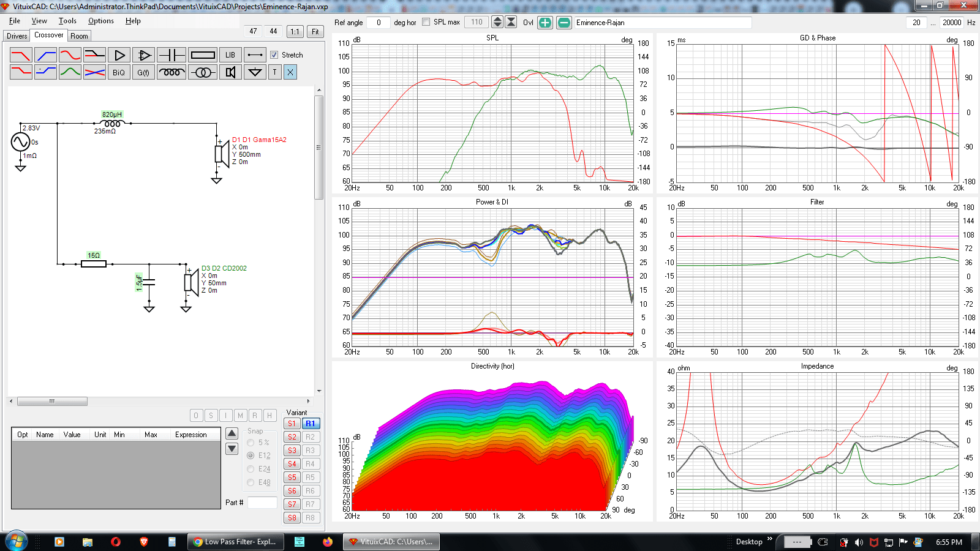This screenshot has width=980, height=551.
Task: Select the black and red shelving block tool
Action: pyautogui.click(x=95, y=55)
